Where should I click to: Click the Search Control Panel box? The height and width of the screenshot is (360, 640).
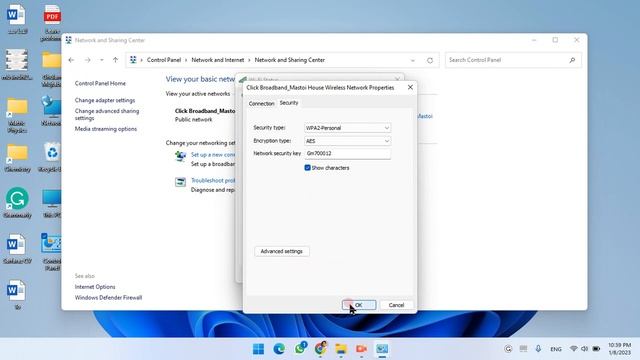[x=513, y=60]
